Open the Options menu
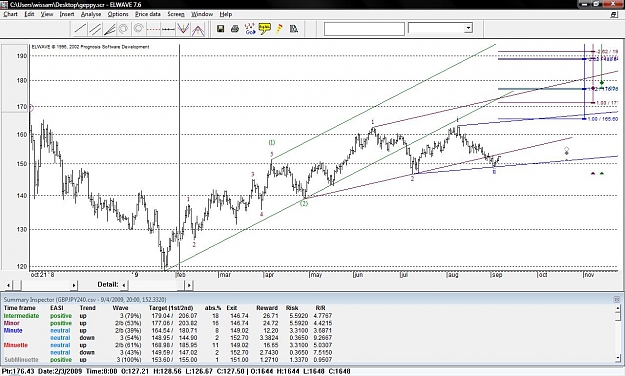 coord(118,14)
